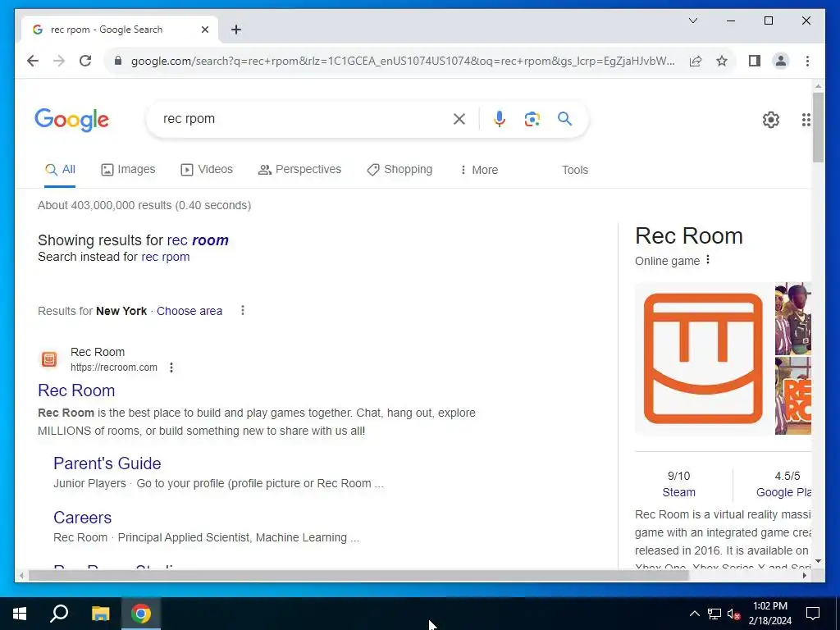Open About this result menu for recroom.com
Viewport: 840px width, 630px height.
pos(171,367)
